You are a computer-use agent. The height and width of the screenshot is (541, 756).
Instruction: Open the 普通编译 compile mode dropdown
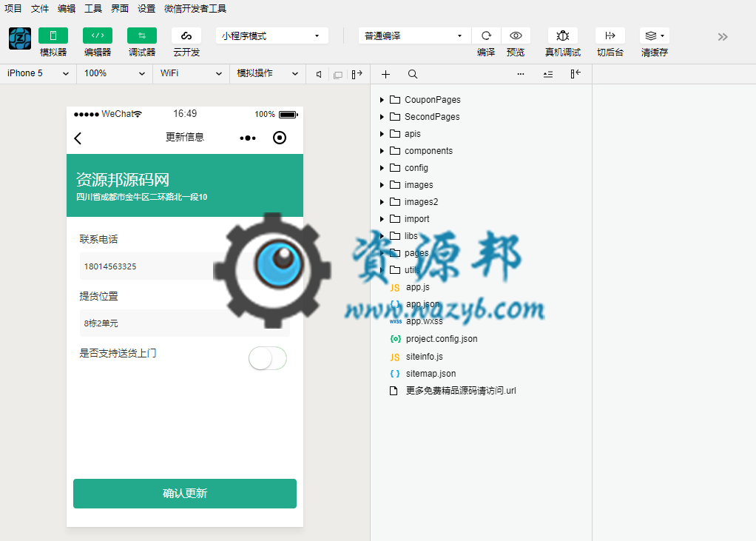pyautogui.click(x=415, y=36)
